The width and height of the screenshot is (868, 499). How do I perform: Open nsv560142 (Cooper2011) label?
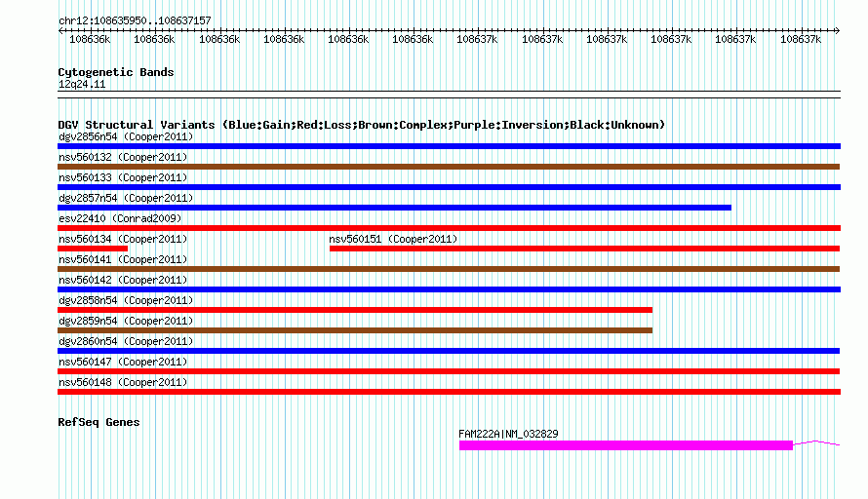click(x=123, y=280)
